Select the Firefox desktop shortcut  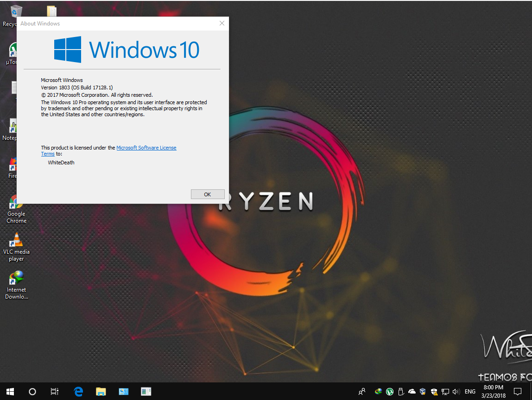coord(12,168)
